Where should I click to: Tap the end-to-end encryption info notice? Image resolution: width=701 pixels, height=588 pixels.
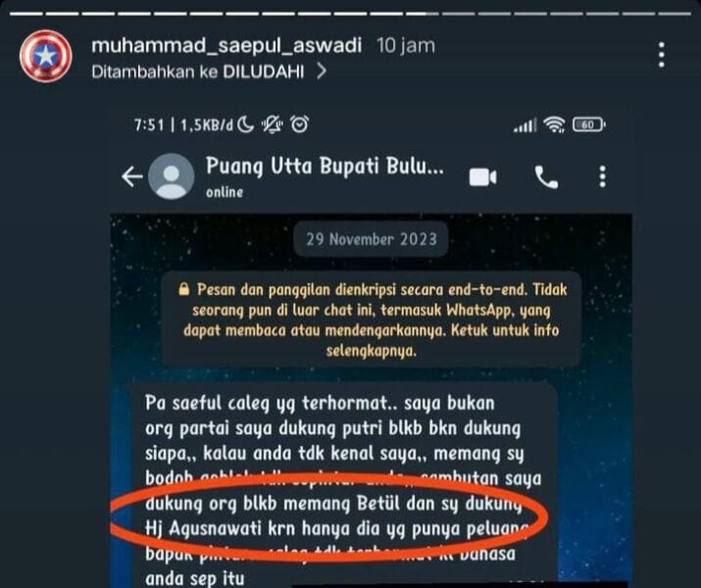372,319
